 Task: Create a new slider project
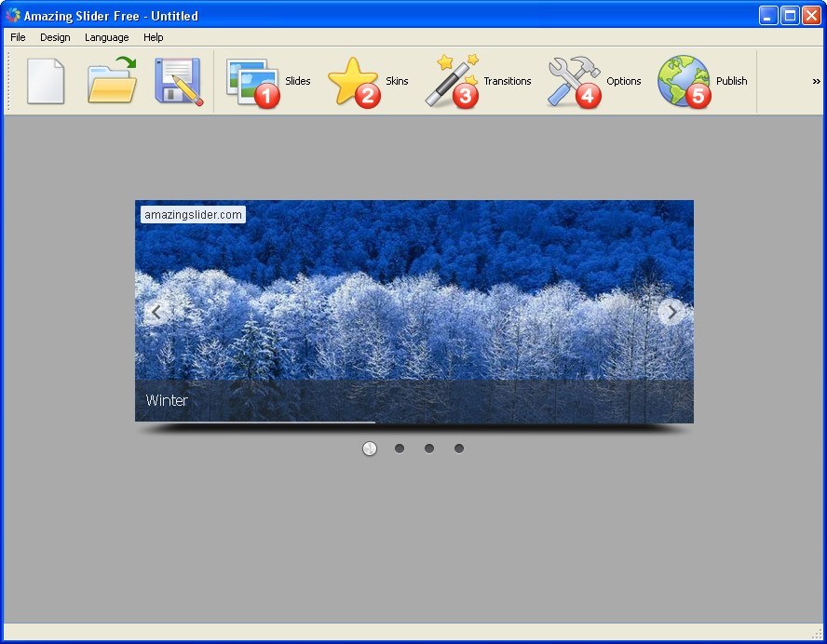click(45, 81)
